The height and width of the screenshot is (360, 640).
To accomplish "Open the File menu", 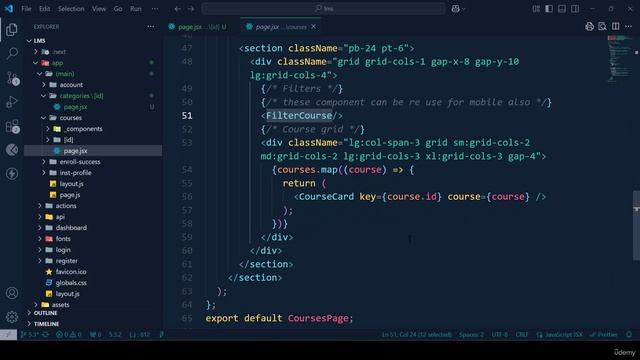I will (x=26, y=9).
